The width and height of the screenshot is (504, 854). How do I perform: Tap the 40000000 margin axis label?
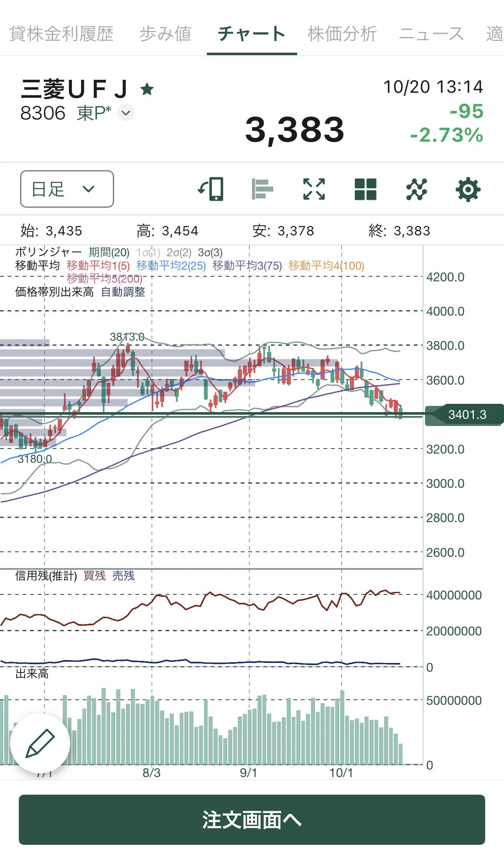(454, 595)
